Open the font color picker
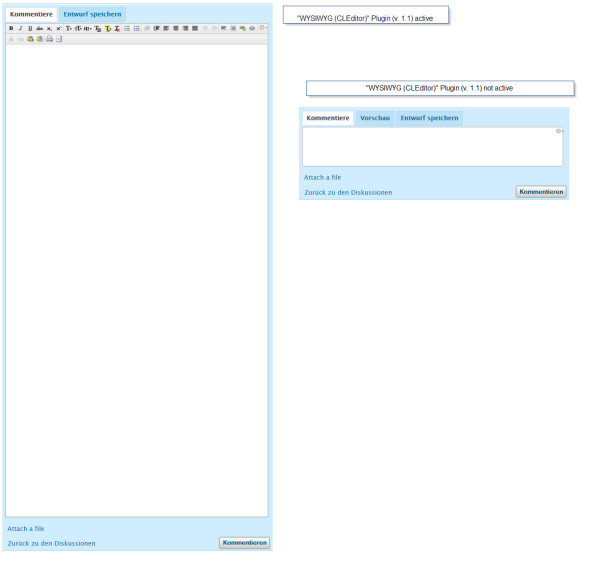Image resolution: width=600 pixels, height=566 pixels. click(98, 28)
